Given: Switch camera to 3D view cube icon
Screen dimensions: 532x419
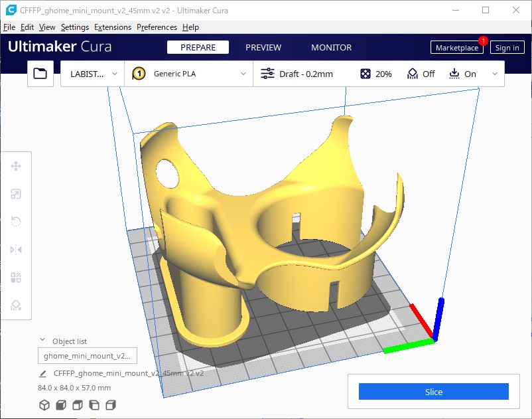Looking at the screenshot, I should point(44,404).
